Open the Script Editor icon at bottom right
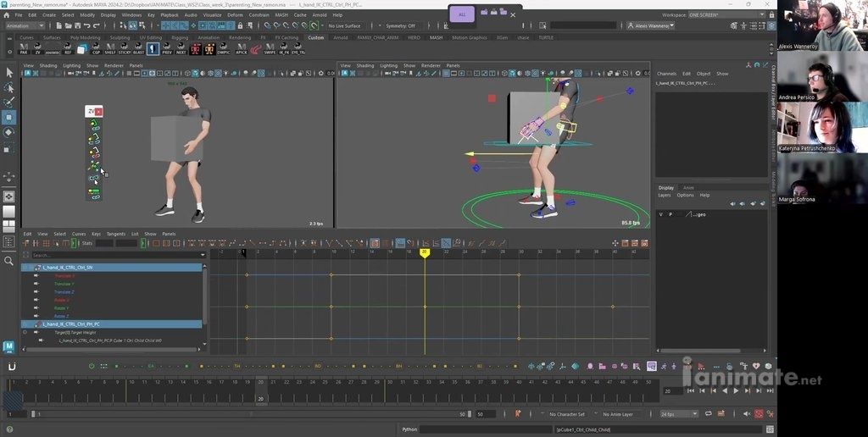The width and height of the screenshot is (868, 437). point(770,429)
